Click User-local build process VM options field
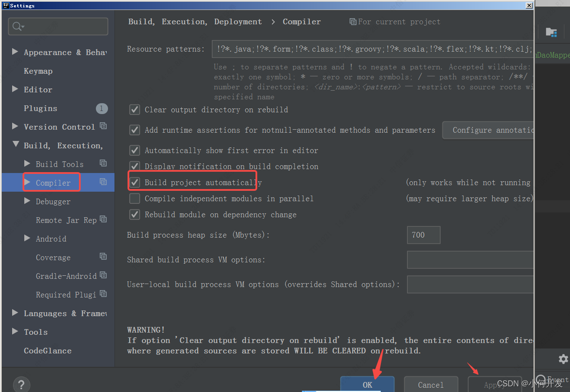Image resolution: width=570 pixels, height=392 pixels. click(470, 284)
